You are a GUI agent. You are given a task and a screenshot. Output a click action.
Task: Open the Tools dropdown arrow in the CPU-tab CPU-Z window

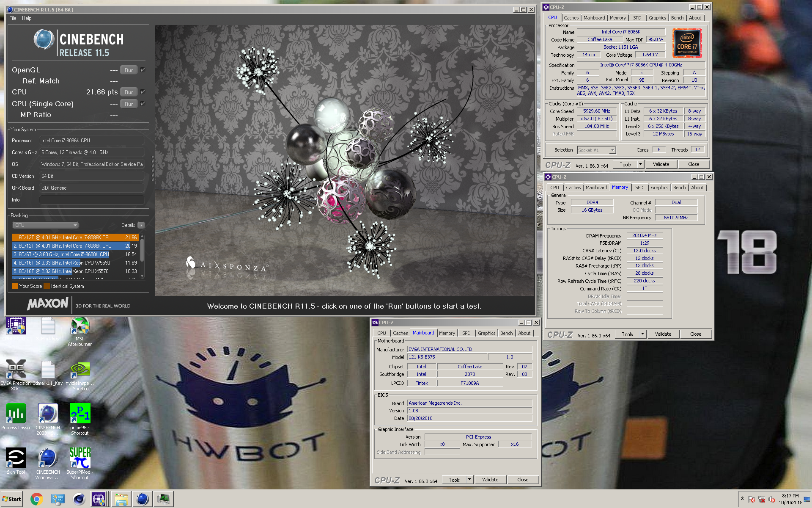[640, 164]
